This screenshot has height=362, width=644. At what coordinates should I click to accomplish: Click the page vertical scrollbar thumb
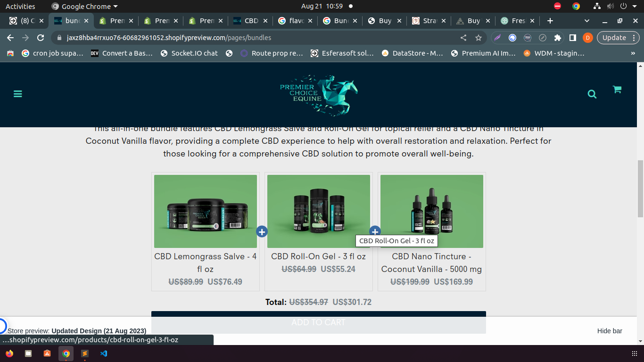pyautogui.click(x=640, y=189)
